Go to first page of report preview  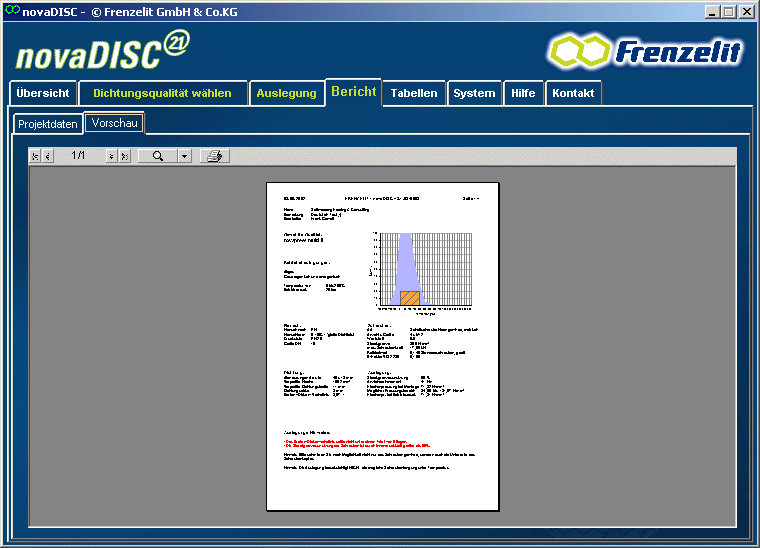[35, 156]
